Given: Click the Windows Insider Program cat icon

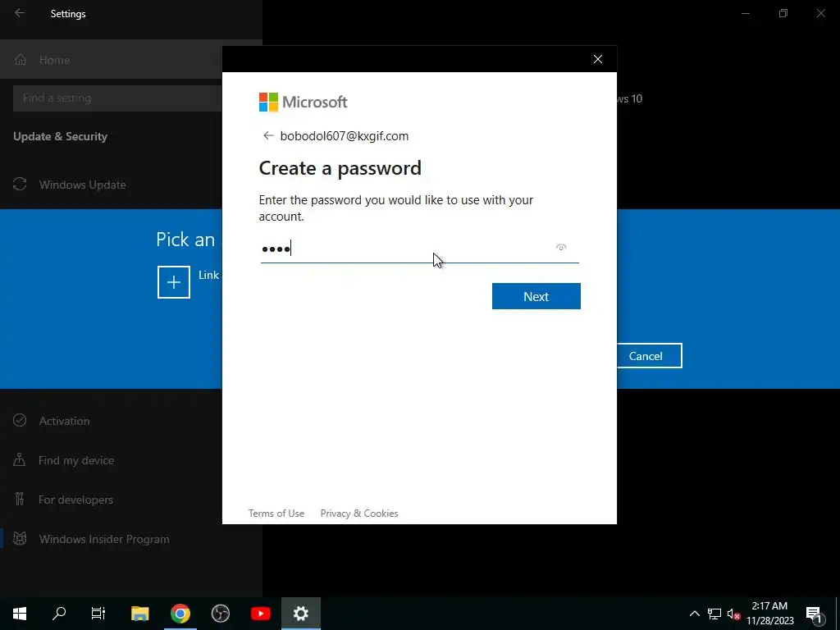Looking at the screenshot, I should (20, 538).
